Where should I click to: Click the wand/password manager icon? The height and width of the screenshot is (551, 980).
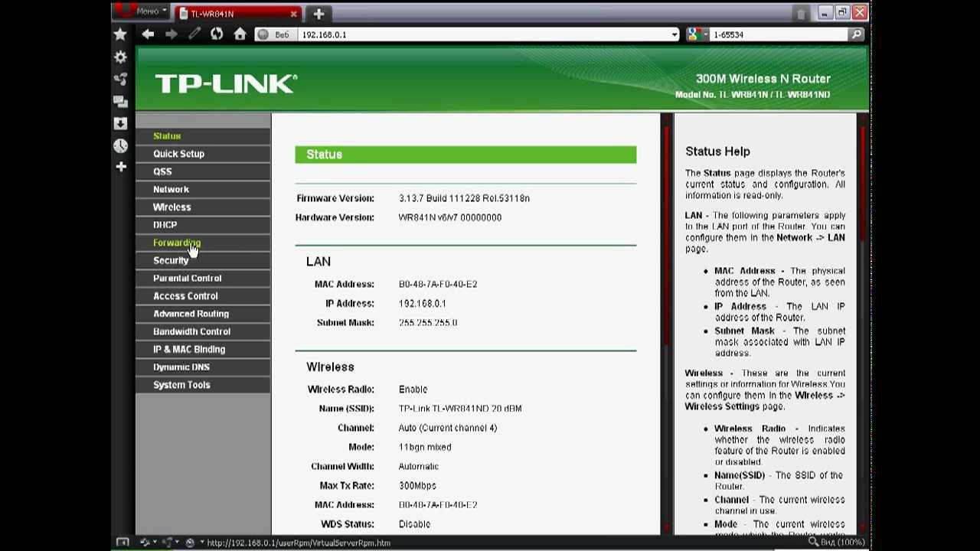tap(194, 34)
